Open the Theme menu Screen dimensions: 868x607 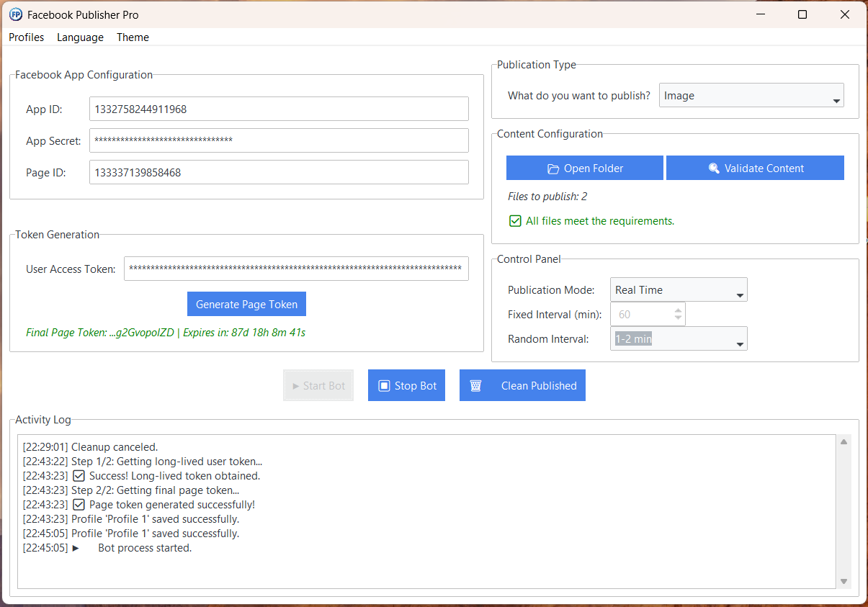coord(133,37)
